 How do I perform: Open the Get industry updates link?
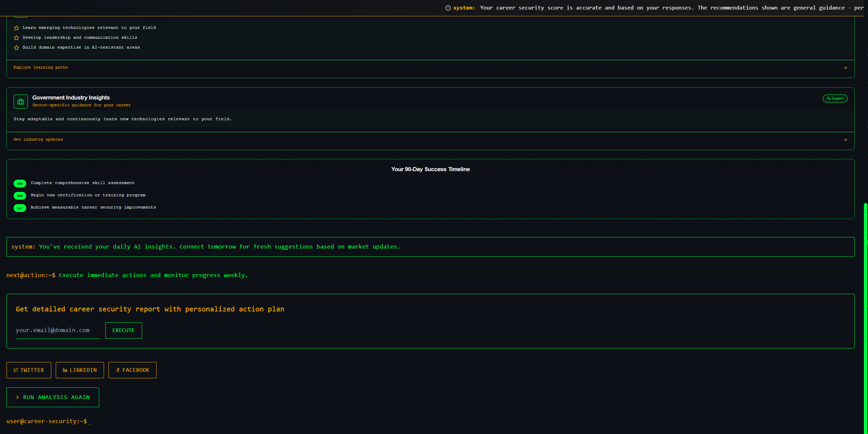(x=38, y=140)
